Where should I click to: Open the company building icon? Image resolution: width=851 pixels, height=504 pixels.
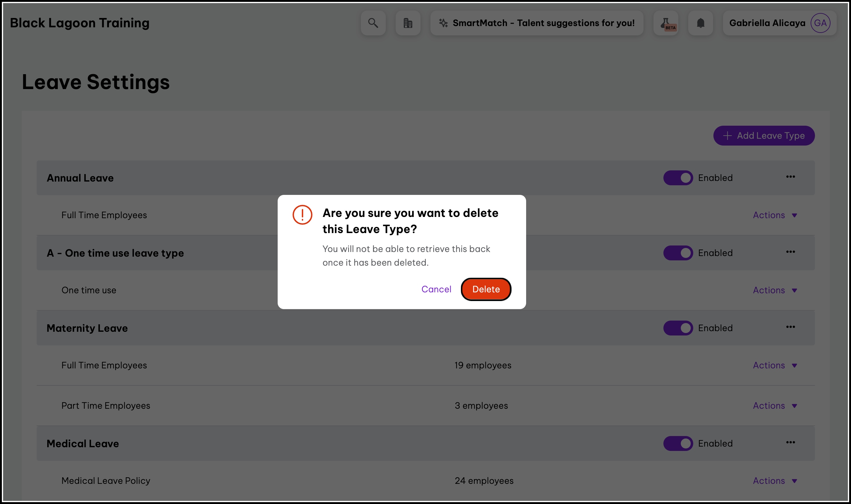408,23
